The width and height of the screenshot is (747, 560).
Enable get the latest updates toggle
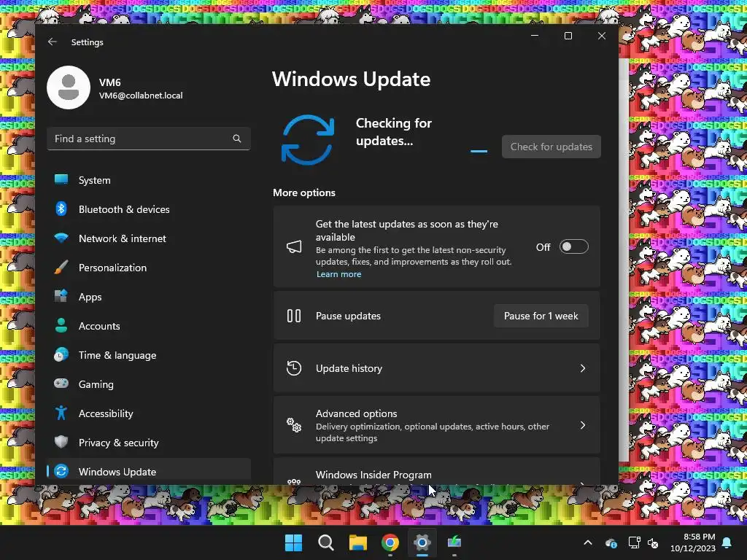click(573, 246)
